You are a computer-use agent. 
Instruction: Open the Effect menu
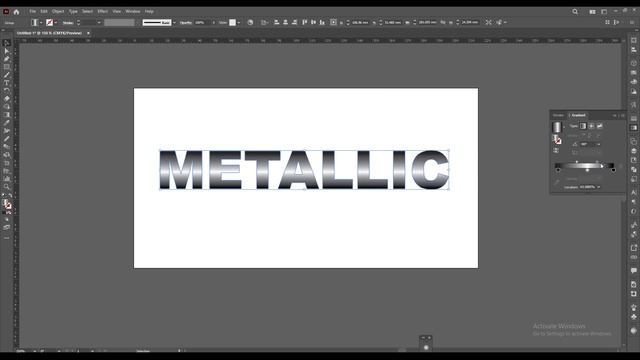coord(102,11)
